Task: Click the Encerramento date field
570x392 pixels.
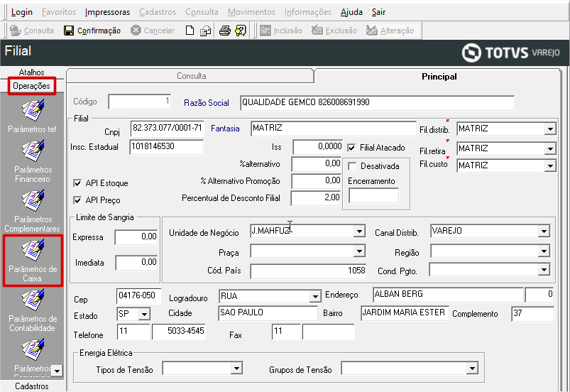Action: point(373,195)
